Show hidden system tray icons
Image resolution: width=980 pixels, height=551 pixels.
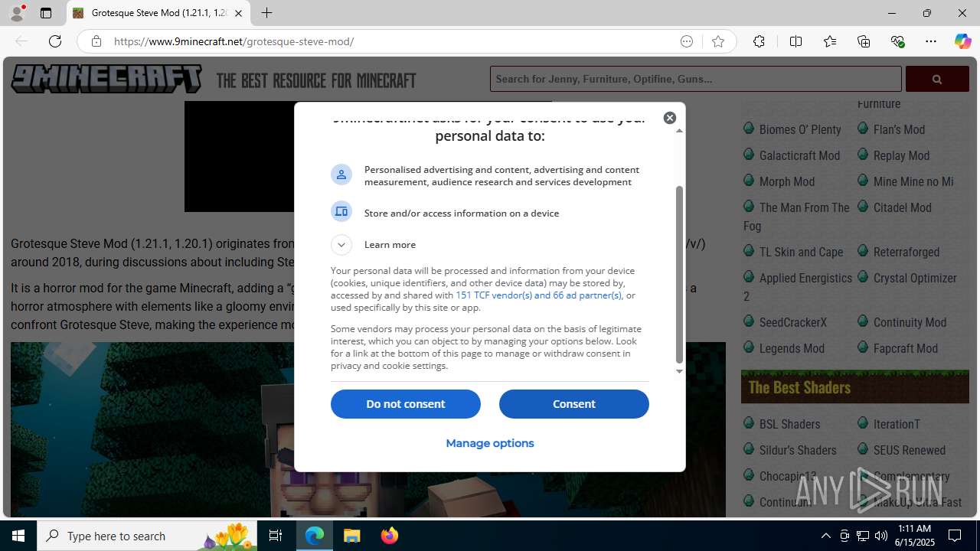[826, 536]
